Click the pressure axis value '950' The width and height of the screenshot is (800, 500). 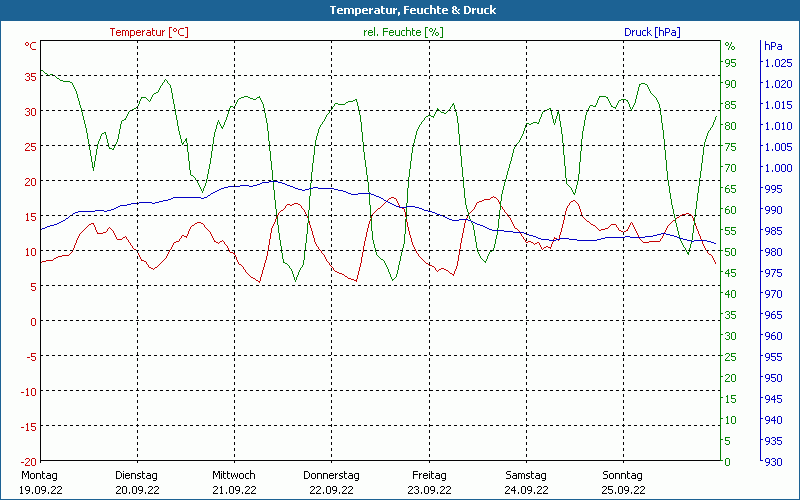(773, 378)
